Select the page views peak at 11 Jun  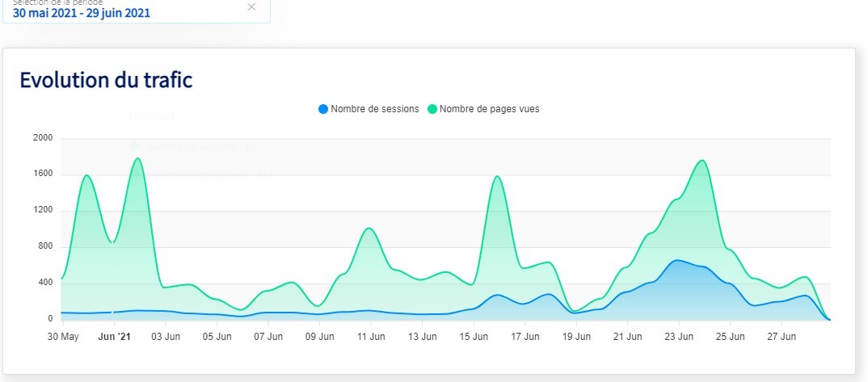pyautogui.click(x=369, y=229)
